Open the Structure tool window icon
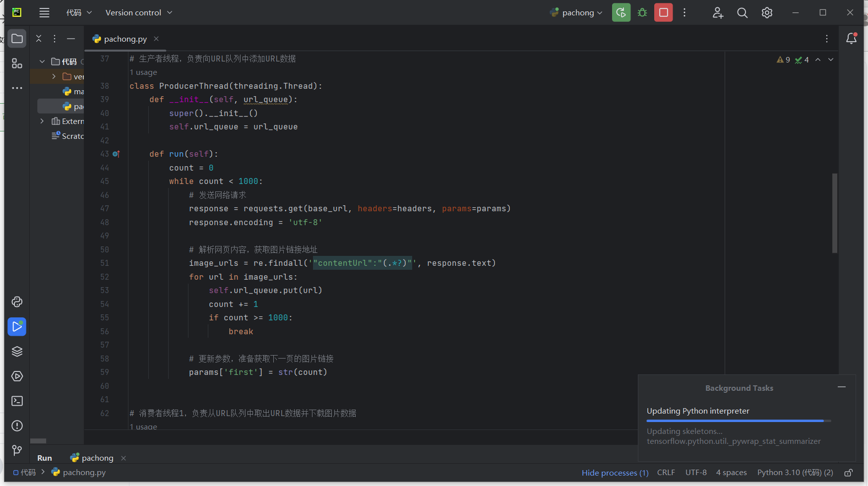The height and width of the screenshot is (486, 868). [x=17, y=63]
